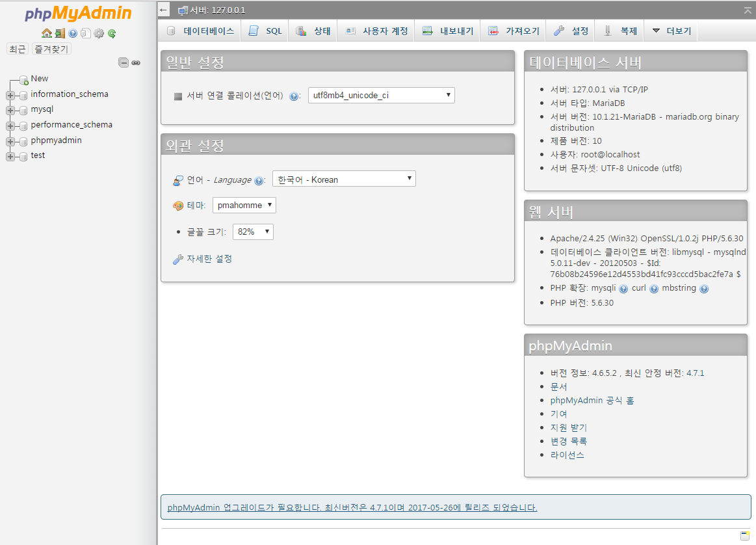Click the new database icon beside New
This screenshot has width=756, height=545.
23,80
